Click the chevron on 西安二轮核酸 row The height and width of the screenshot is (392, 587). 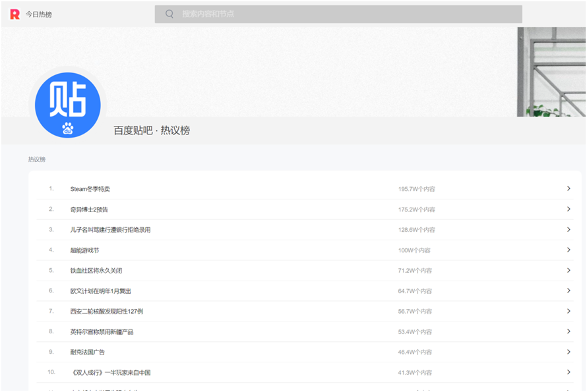(569, 311)
